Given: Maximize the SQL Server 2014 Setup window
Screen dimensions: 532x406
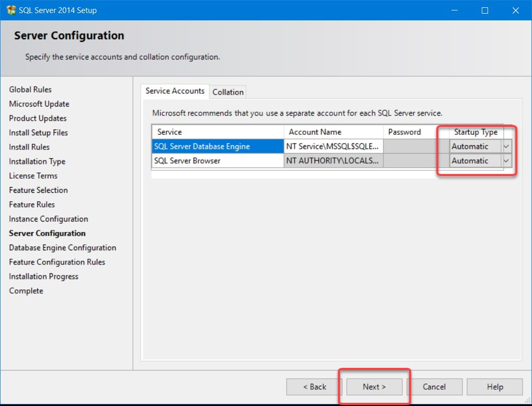Looking at the screenshot, I should (x=485, y=10).
